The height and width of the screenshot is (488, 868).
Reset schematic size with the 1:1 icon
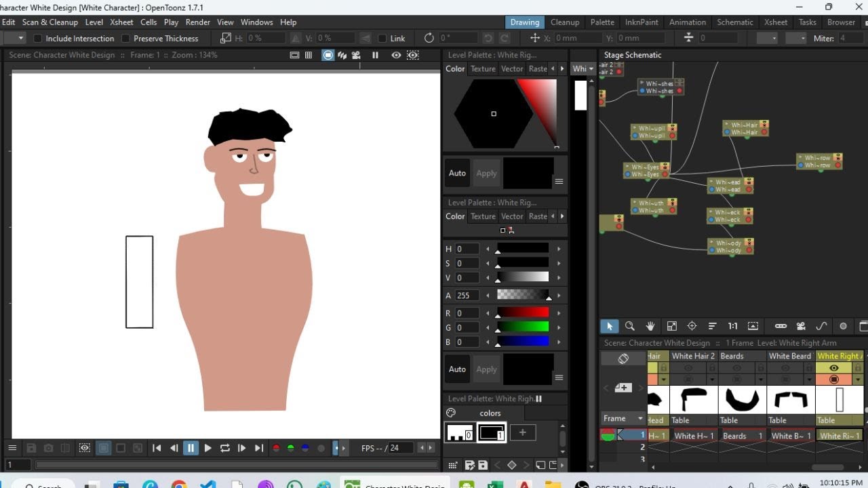tap(732, 326)
